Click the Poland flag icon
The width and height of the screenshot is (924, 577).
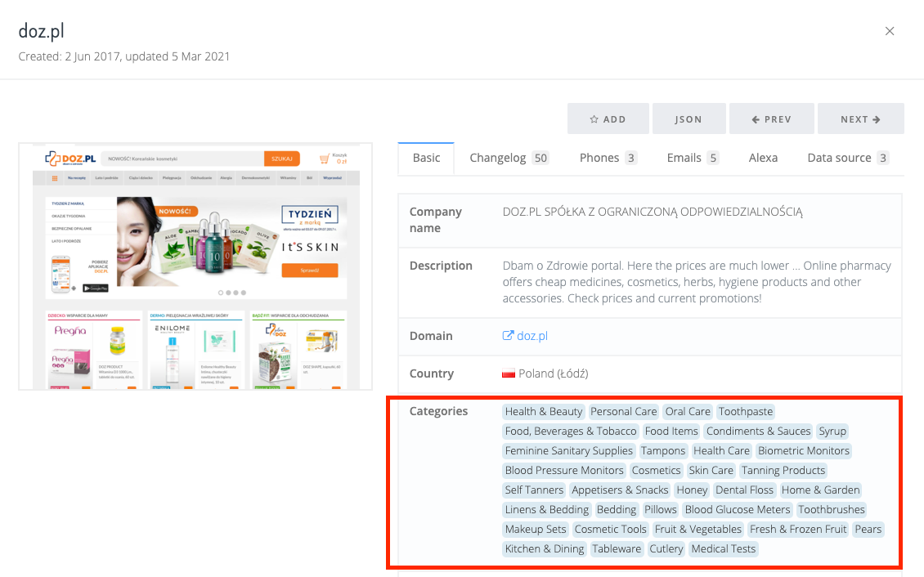click(509, 373)
